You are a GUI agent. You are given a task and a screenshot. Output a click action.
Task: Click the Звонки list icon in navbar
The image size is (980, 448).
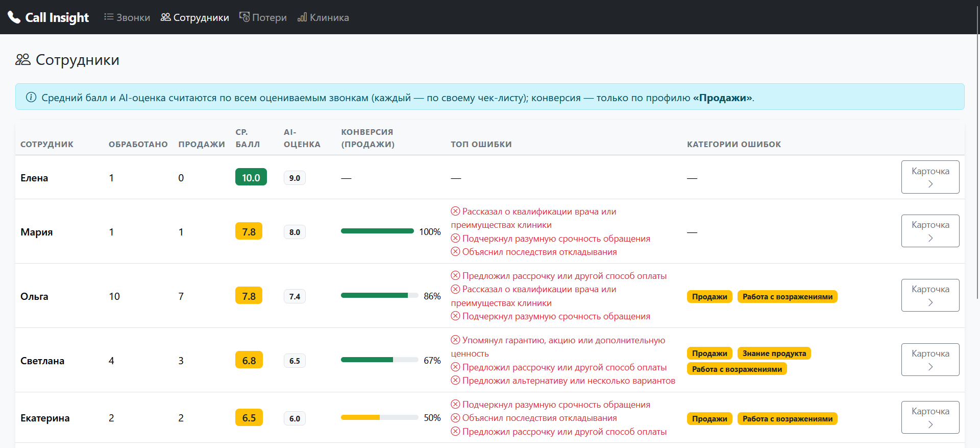pos(109,17)
